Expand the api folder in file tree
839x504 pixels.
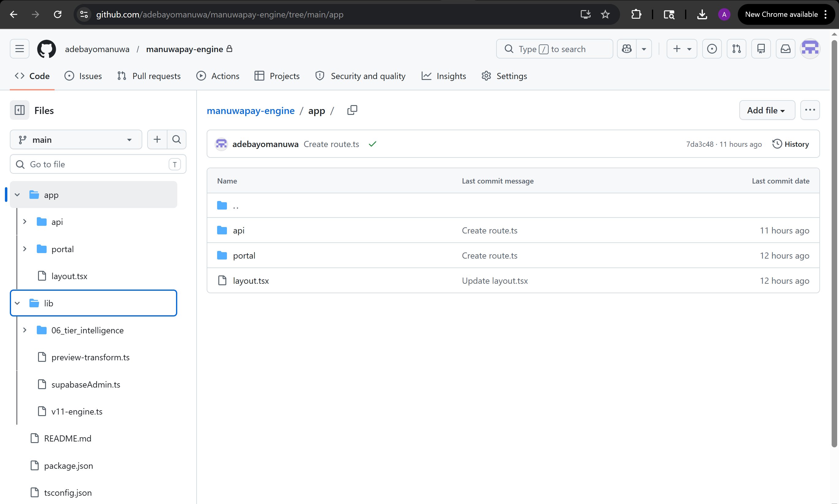coord(25,222)
